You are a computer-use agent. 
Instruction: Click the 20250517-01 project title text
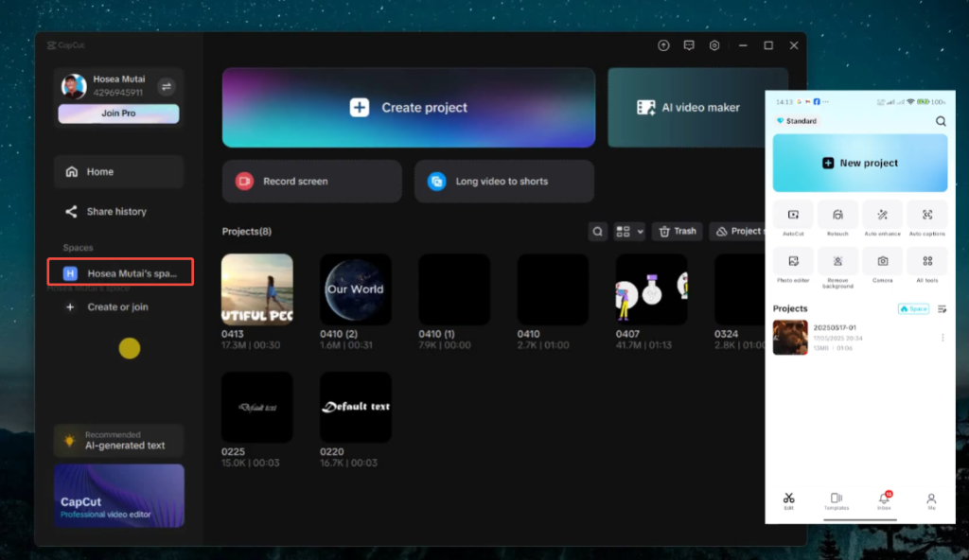coord(835,327)
